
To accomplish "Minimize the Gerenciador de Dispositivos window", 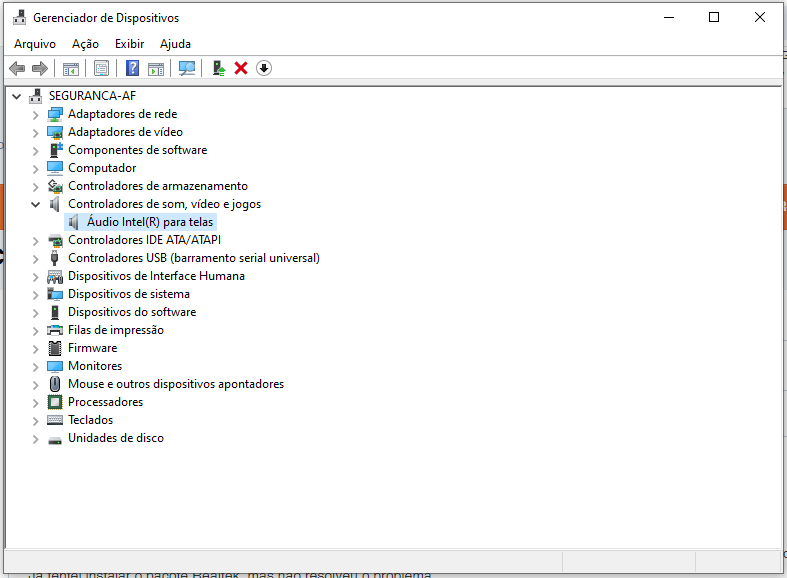I will [669, 18].
